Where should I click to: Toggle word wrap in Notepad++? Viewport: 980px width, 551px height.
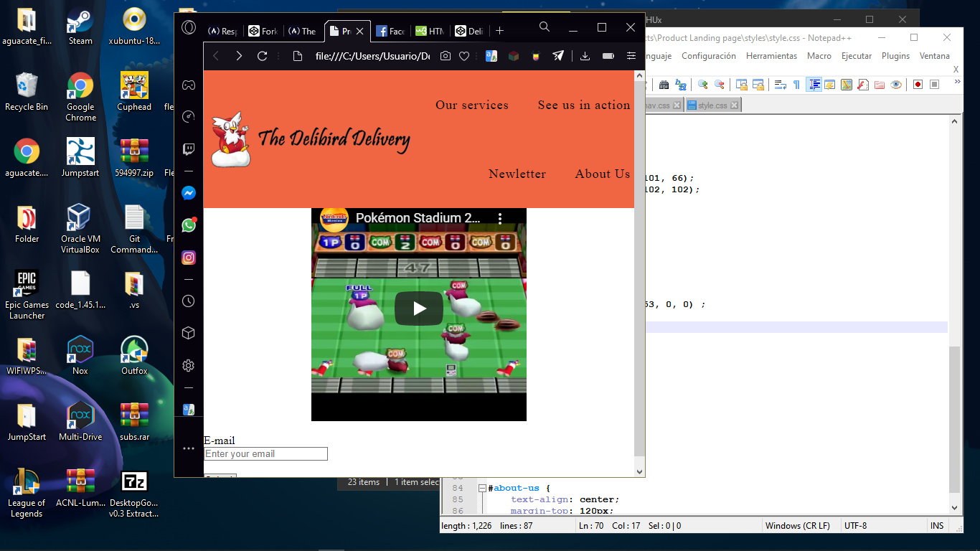779,84
